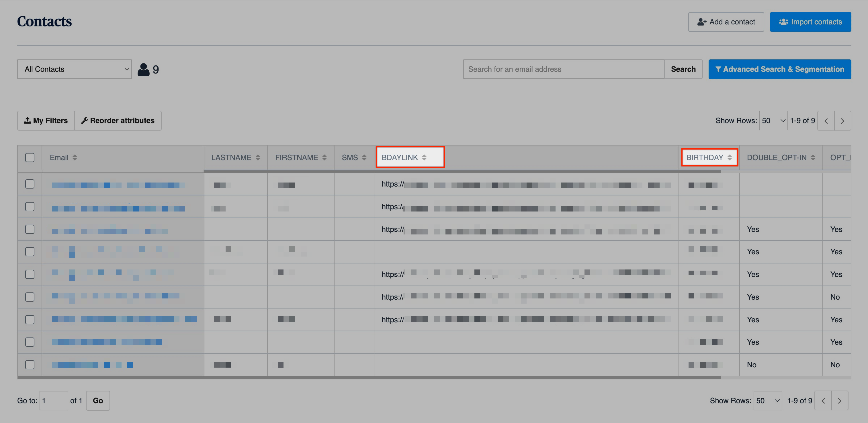The image size is (868, 423).
Task: Go to next page arrow at top
Action: pyautogui.click(x=842, y=121)
